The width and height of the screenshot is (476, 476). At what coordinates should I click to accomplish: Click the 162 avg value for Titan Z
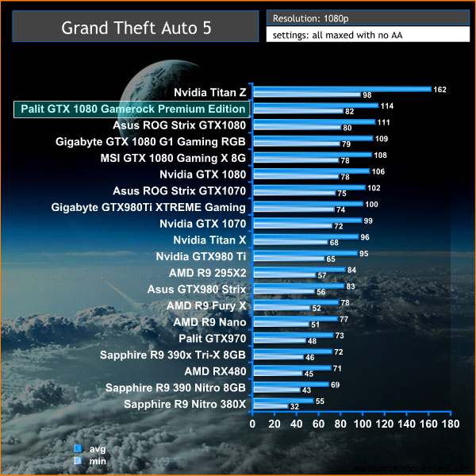[440, 90]
